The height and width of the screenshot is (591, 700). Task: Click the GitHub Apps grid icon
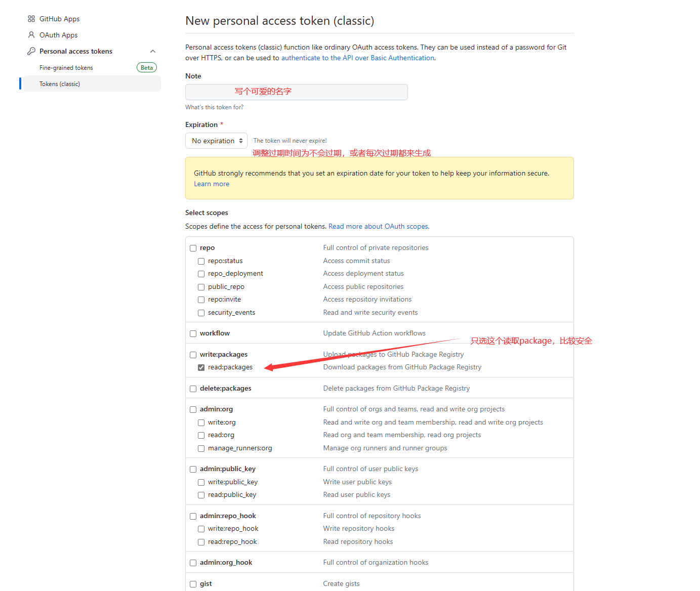[31, 19]
